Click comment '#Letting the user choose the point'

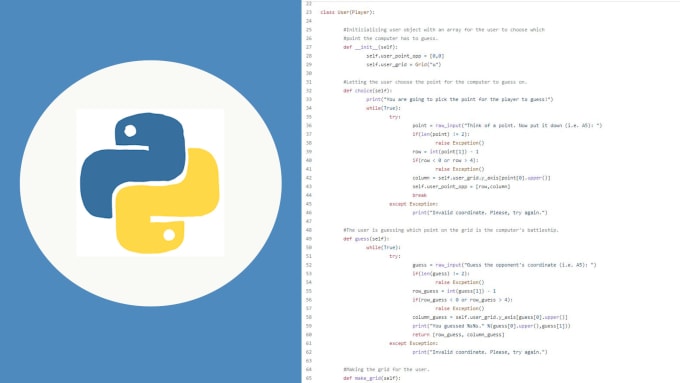435,82
